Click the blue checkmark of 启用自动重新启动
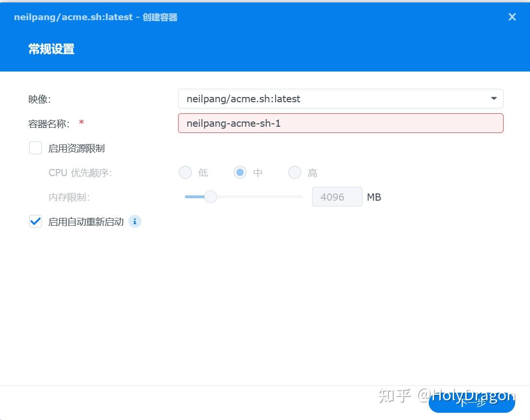 [36, 221]
